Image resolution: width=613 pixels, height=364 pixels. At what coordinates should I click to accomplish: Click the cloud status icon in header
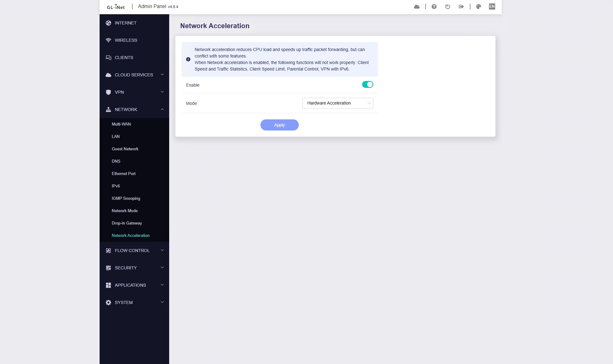[417, 6]
